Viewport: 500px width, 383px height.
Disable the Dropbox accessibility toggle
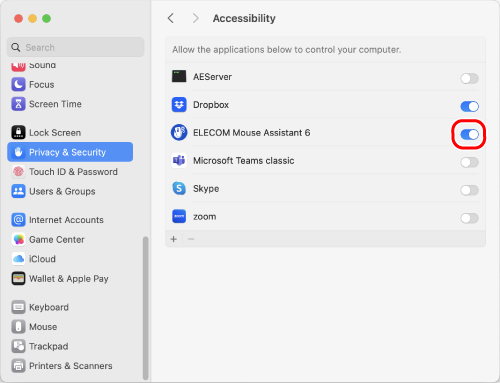(x=469, y=106)
